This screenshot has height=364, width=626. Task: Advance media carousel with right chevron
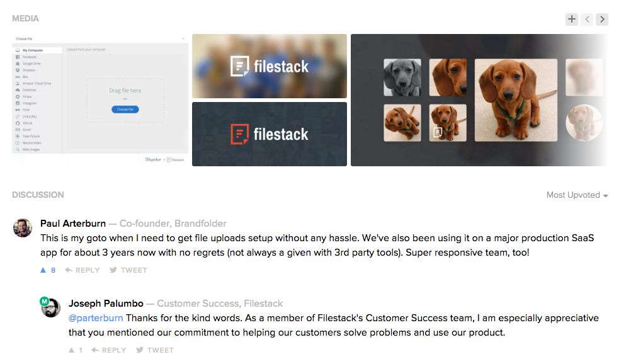click(x=602, y=19)
